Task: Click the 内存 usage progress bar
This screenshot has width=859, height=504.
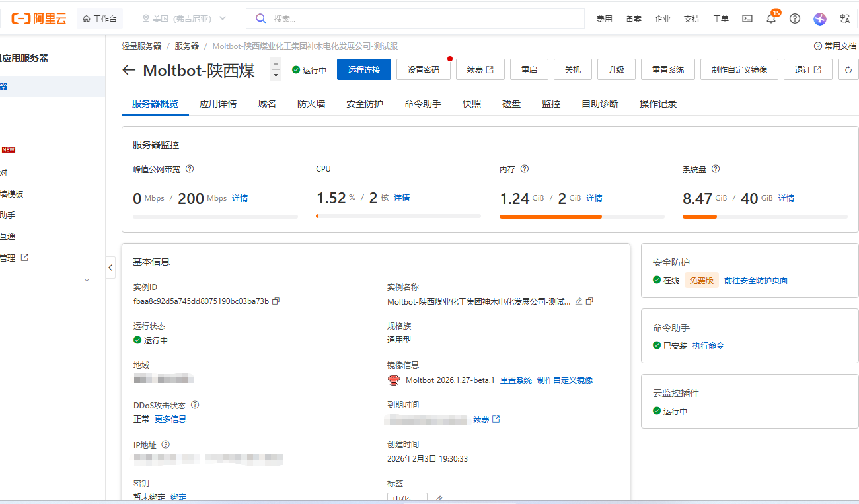Action: [581, 217]
